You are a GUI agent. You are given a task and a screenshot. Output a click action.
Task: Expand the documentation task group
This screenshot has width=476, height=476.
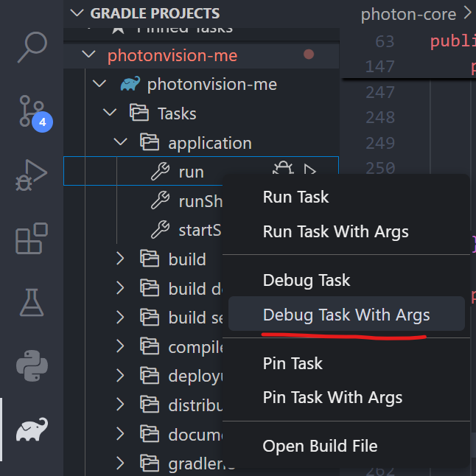point(120,434)
